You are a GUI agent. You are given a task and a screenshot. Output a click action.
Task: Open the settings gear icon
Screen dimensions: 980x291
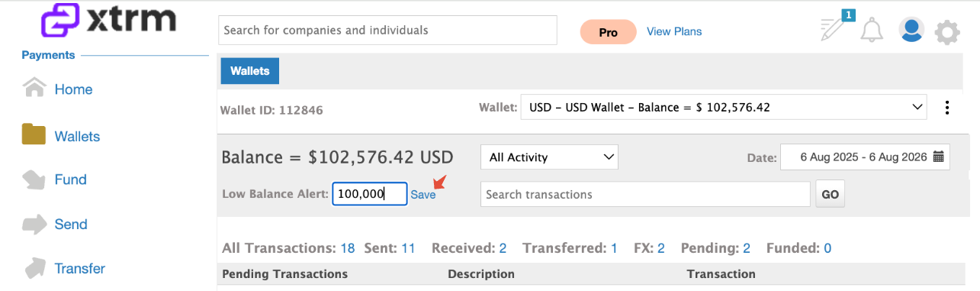click(947, 32)
